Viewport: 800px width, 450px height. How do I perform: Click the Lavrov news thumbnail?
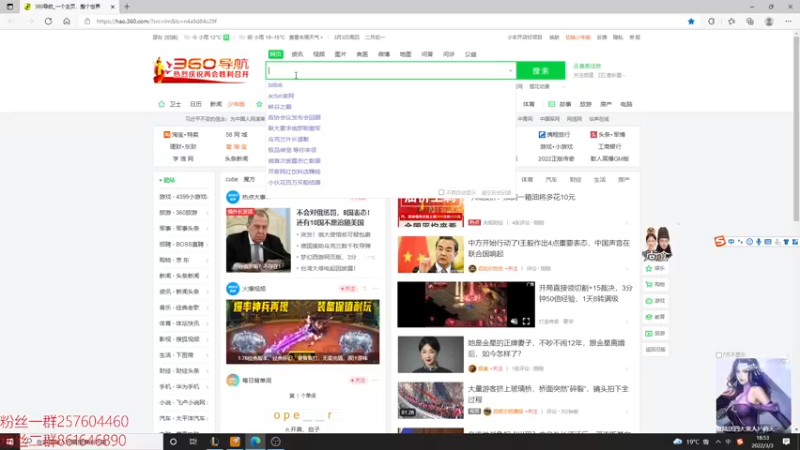click(x=258, y=240)
